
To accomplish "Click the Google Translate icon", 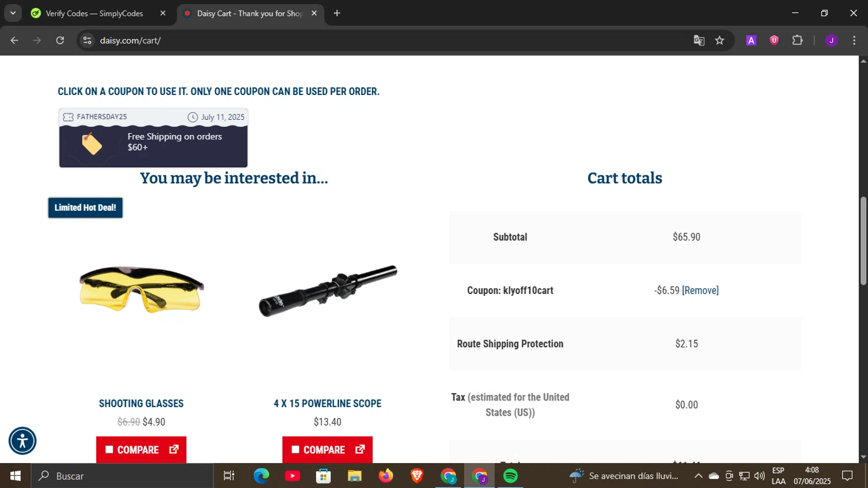I will point(699,40).
